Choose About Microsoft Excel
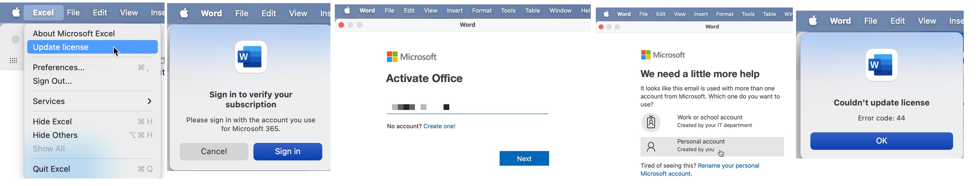The height and width of the screenshot is (186, 980). click(x=74, y=33)
